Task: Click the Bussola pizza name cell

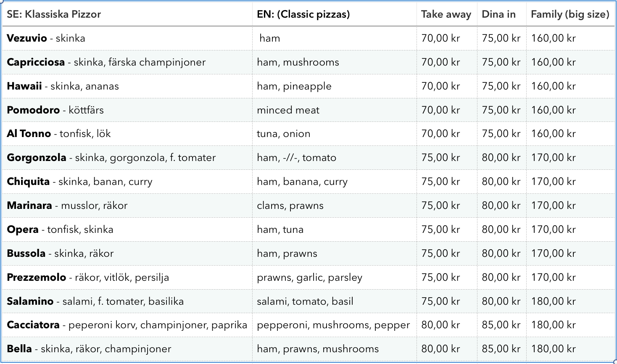Action: coord(60,253)
